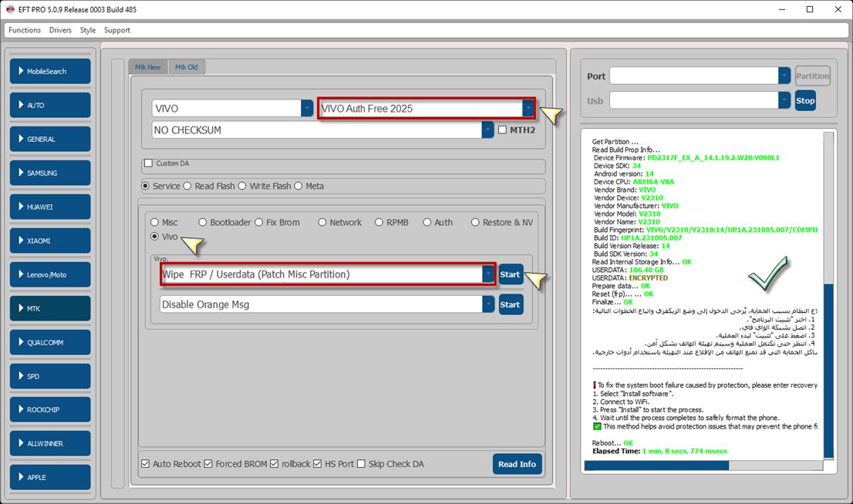Image resolution: width=853 pixels, height=504 pixels.
Task: Expand the Disable Orange Msg dropdown
Action: [488, 304]
